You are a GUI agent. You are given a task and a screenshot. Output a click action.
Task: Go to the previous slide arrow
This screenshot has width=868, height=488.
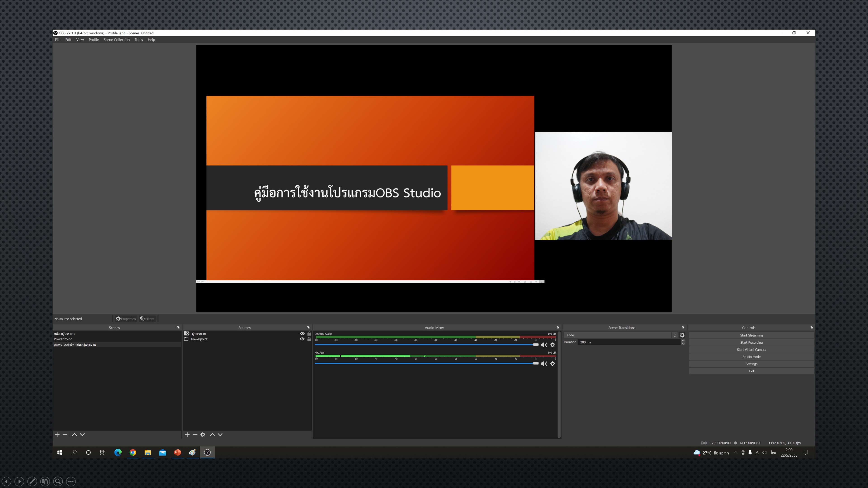click(6, 482)
